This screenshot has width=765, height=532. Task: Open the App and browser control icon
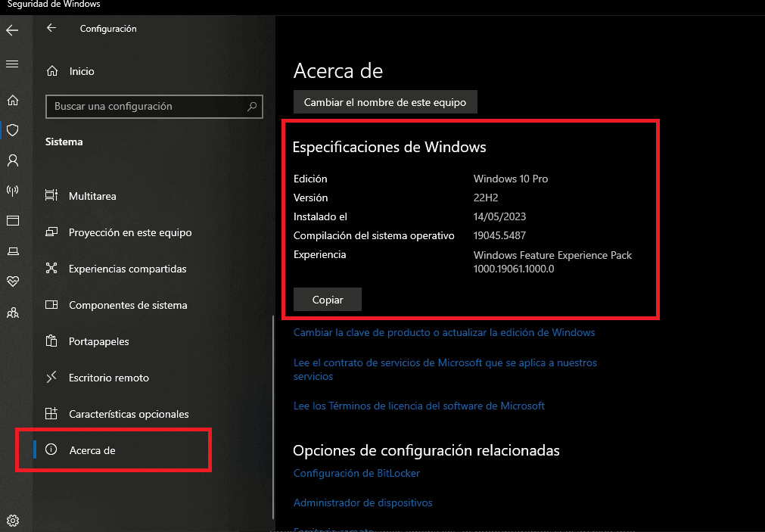[x=13, y=221]
